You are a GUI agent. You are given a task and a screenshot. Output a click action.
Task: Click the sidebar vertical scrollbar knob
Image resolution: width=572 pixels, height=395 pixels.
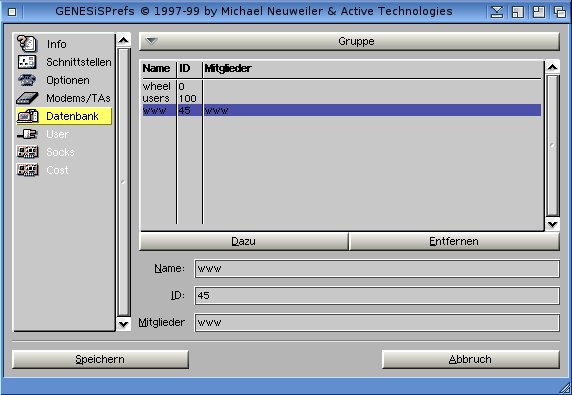(123, 182)
